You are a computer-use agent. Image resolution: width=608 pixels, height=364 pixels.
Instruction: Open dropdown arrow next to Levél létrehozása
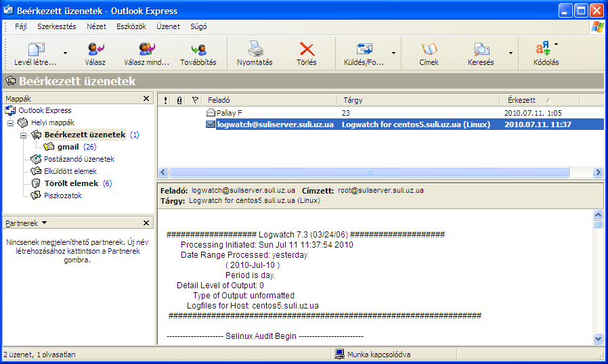click(65, 52)
